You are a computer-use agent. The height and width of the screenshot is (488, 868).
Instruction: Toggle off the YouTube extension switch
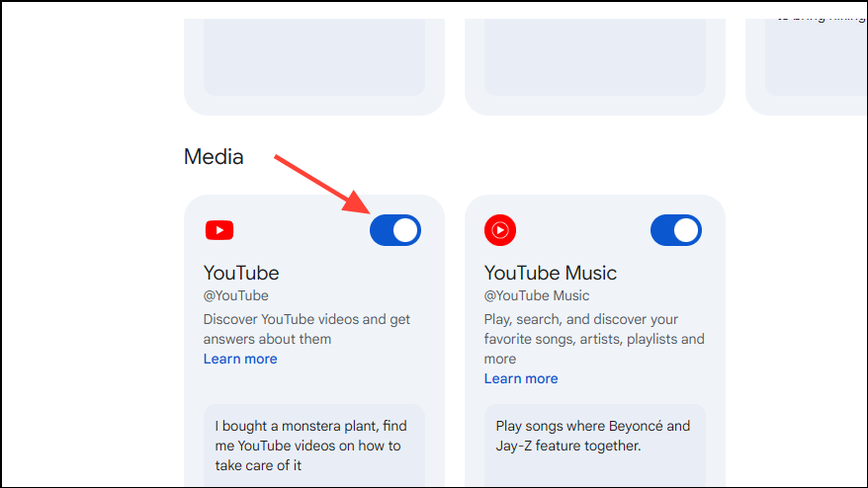395,230
